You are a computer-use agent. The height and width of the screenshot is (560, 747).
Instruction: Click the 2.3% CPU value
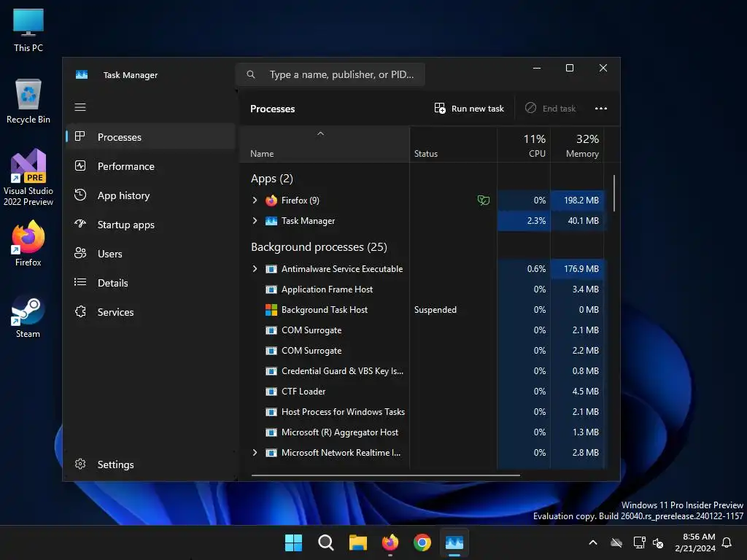(x=536, y=221)
